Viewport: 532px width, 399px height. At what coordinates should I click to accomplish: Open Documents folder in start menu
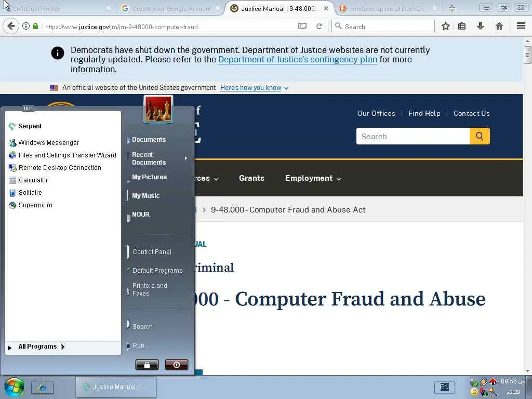click(x=149, y=140)
